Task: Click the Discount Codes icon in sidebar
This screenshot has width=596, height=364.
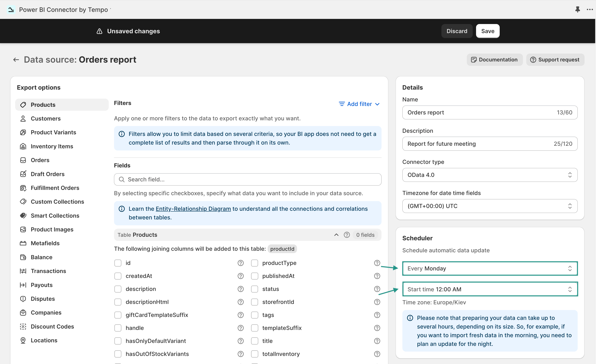Action: (23, 327)
